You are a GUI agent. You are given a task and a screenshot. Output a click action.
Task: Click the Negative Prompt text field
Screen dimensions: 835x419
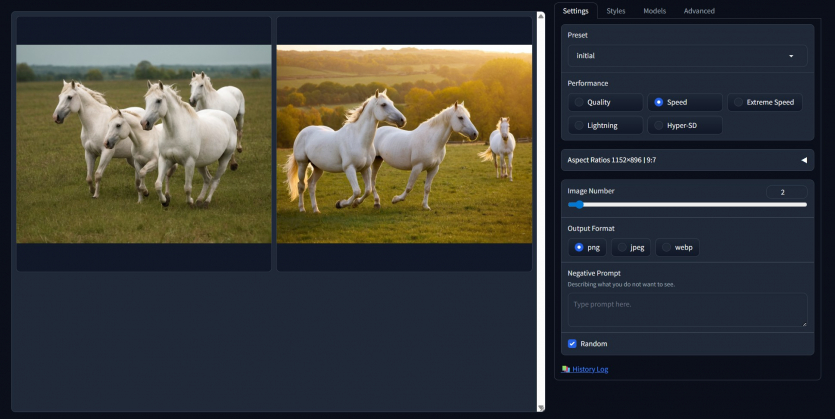(x=687, y=309)
